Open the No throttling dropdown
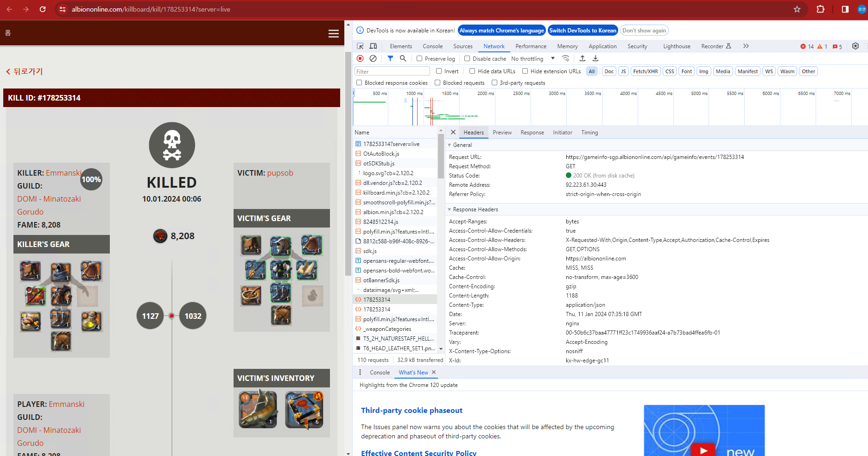Image resolution: width=868 pixels, height=456 pixels. pyautogui.click(x=533, y=59)
